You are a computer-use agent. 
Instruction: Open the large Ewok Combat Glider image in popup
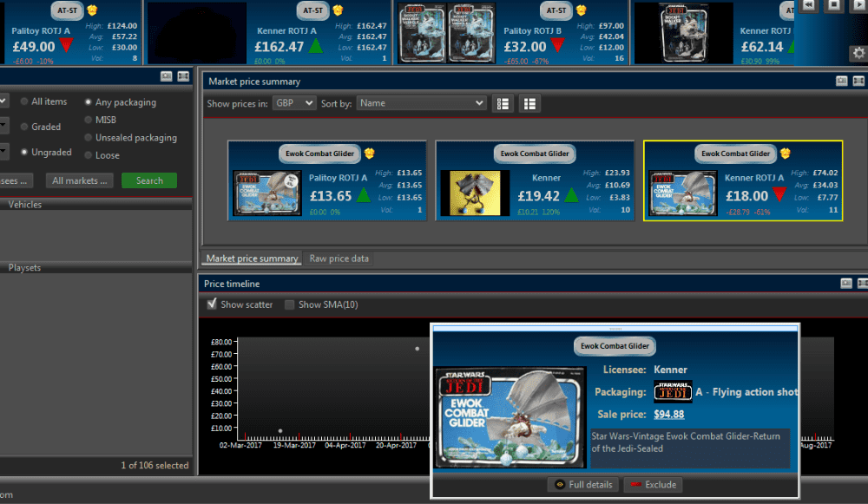pyautogui.click(x=510, y=418)
